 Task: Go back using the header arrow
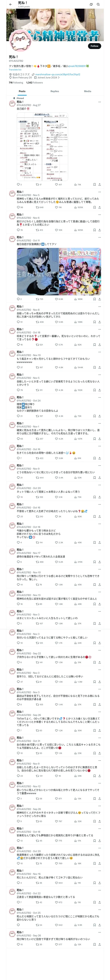(x=11, y=4)
